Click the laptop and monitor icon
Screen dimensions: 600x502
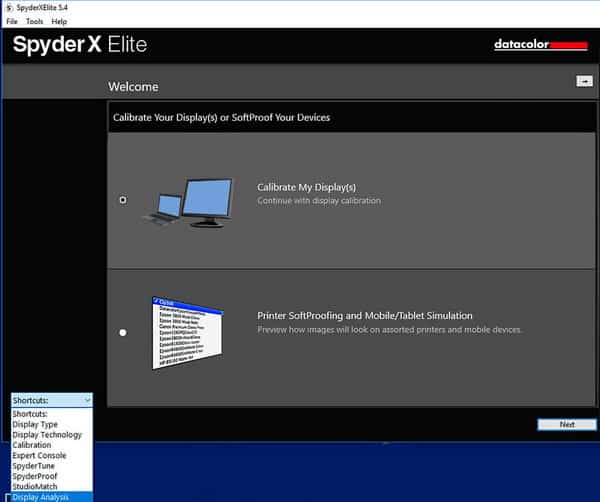(x=188, y=203)
